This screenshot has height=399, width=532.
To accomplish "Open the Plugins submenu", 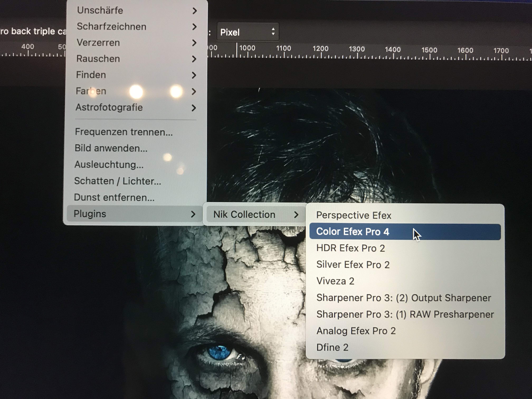I will pyautogui.click(x=135, y=214).
